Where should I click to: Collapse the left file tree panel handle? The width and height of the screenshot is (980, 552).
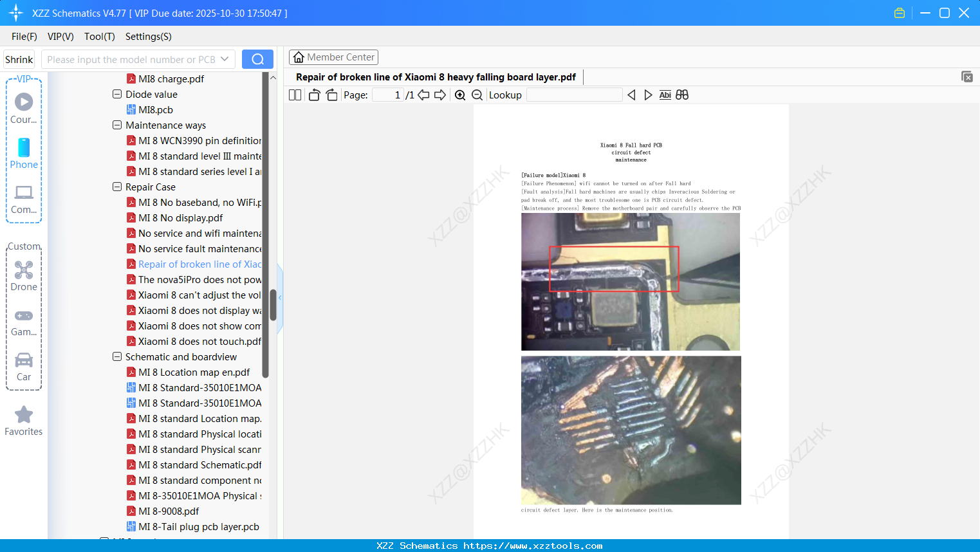click(x=280, y=297)
